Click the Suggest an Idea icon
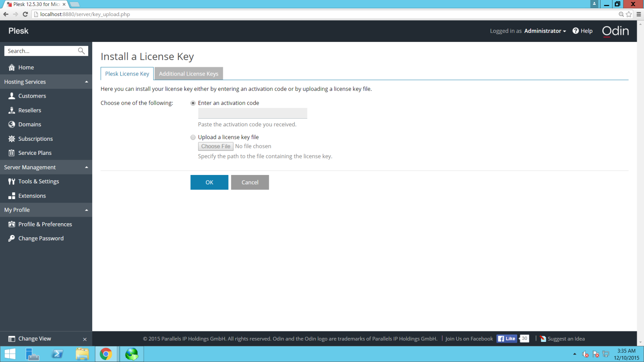644x362 pixels. 543,339
